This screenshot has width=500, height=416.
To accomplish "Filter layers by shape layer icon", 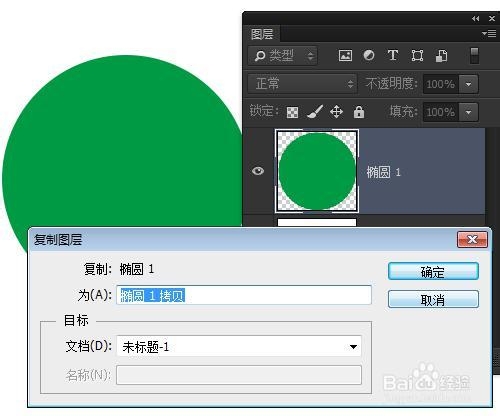I will point(417,55).
